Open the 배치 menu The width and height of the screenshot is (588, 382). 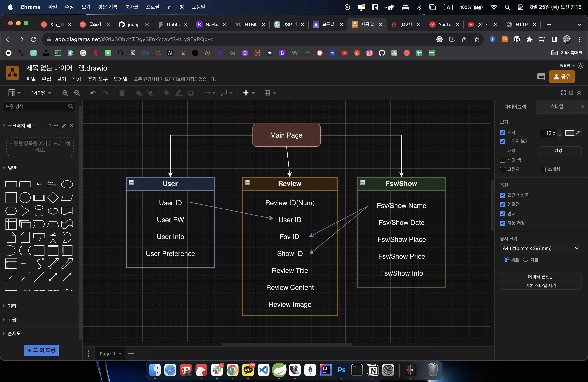click(77, 79)
